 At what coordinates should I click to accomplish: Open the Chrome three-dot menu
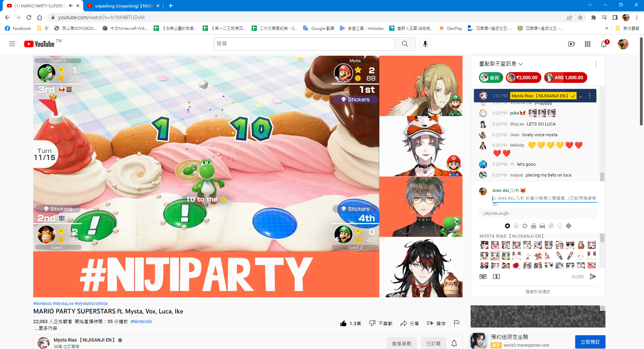[x=637, y=17]
